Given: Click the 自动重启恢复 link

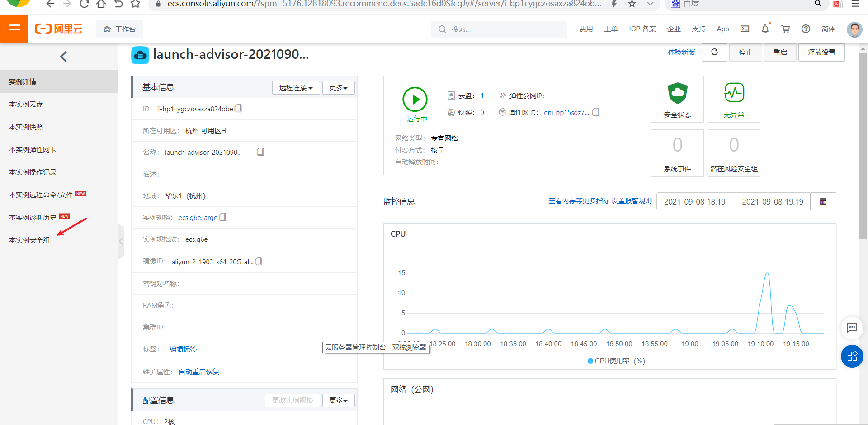Looking at the screenshot, I should [x=199, y=372].
